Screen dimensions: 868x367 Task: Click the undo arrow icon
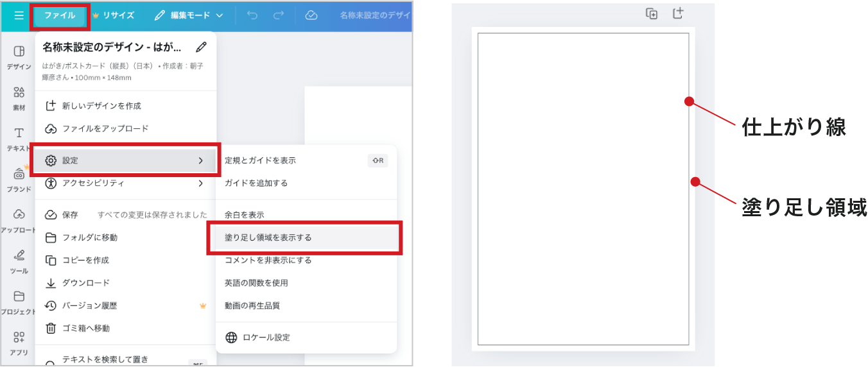pos(252,15)
